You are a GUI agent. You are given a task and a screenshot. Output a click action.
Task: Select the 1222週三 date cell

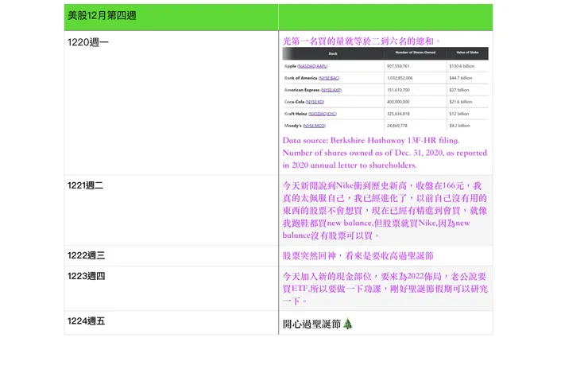click(172, 255)
